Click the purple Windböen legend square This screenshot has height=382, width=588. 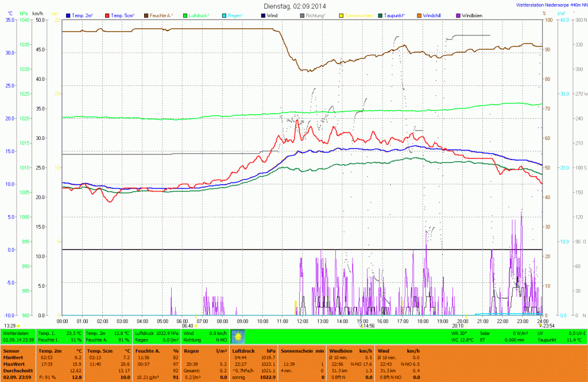458,15
